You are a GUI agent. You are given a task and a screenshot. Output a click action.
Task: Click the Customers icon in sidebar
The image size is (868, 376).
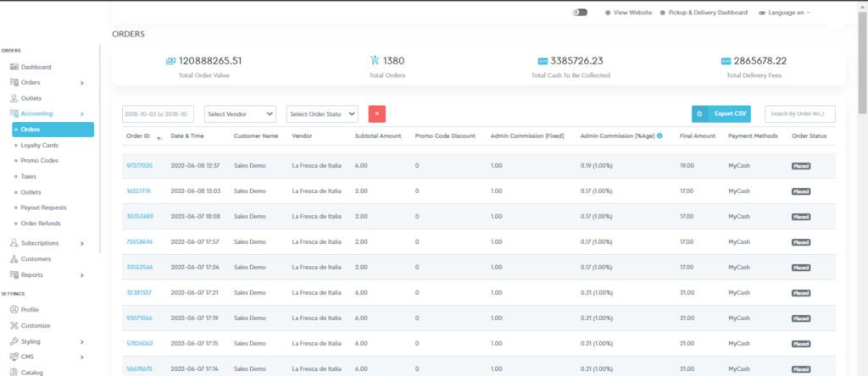tap(14, 259)
